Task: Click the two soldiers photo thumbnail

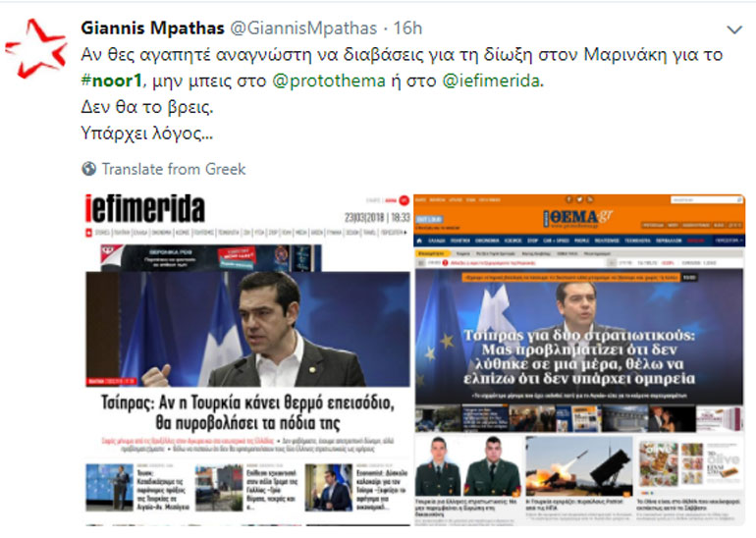Action: click(x=468, y=466)
